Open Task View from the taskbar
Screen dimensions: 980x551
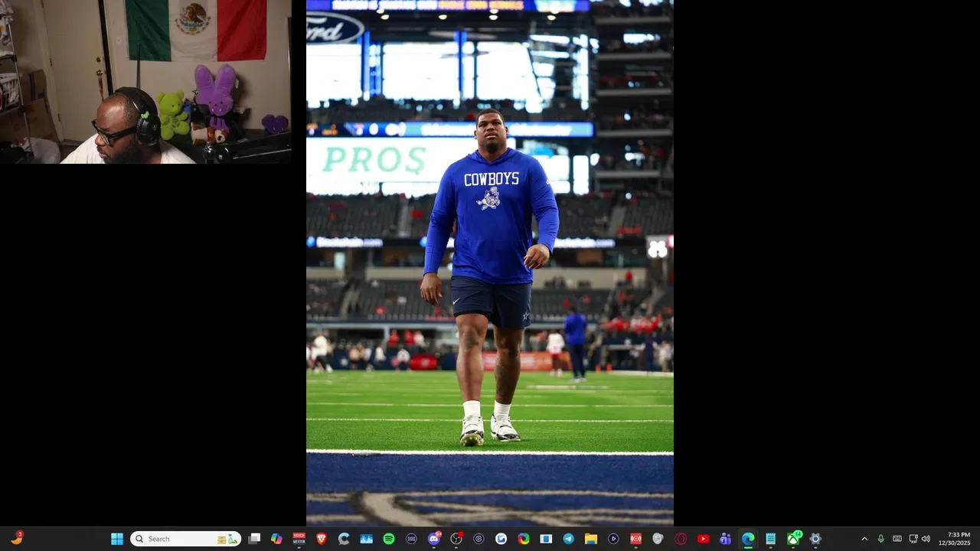click(x=254, y=539)
